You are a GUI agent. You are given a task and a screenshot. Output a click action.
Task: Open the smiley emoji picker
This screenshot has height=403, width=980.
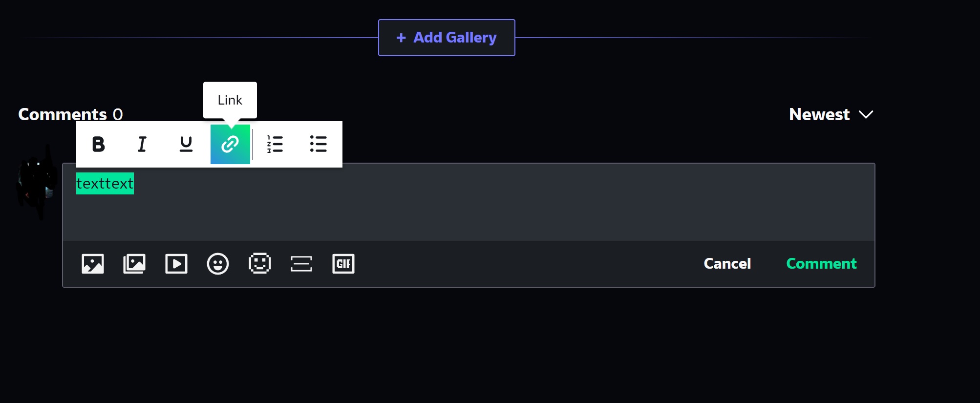pos(218,264)
